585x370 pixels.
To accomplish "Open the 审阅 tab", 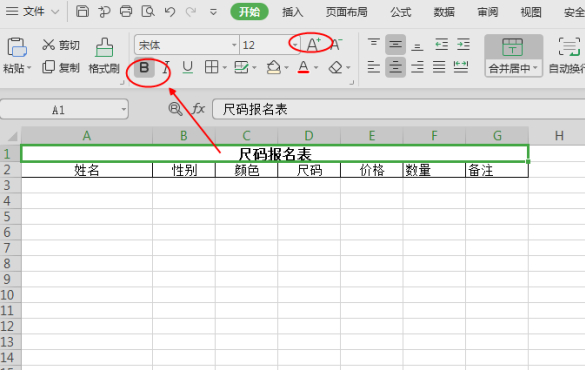I will pos(488,12).
